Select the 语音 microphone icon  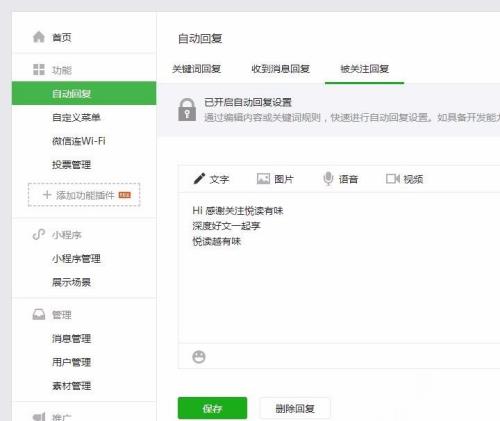328,179
